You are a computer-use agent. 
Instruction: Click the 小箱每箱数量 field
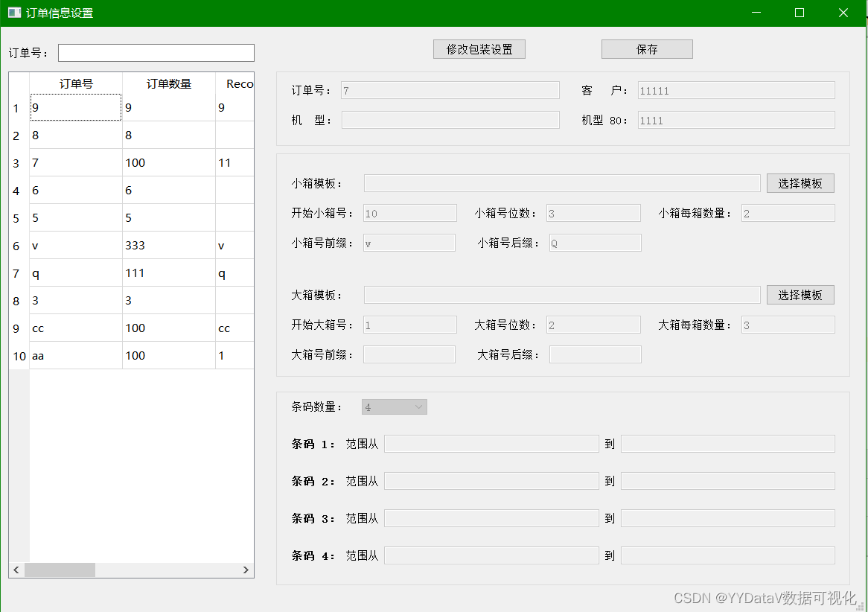tap(788, 213)
